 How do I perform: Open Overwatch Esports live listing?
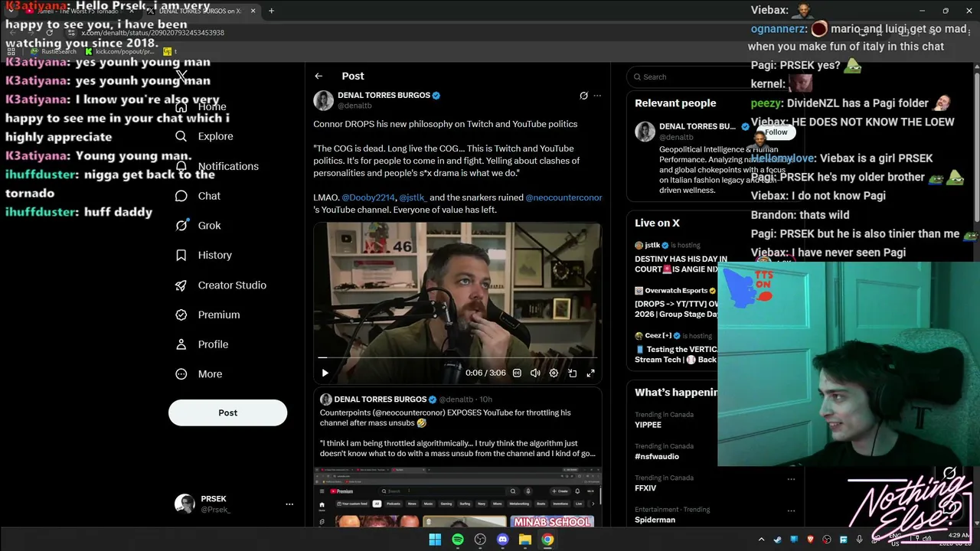pyautogui.click(x=676, y=302)
